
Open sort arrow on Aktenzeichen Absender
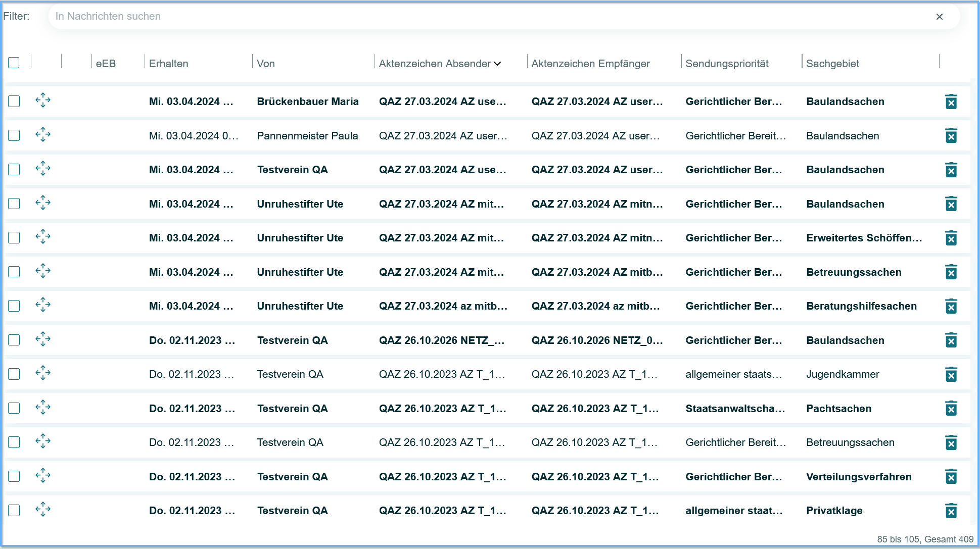point(497,64)
